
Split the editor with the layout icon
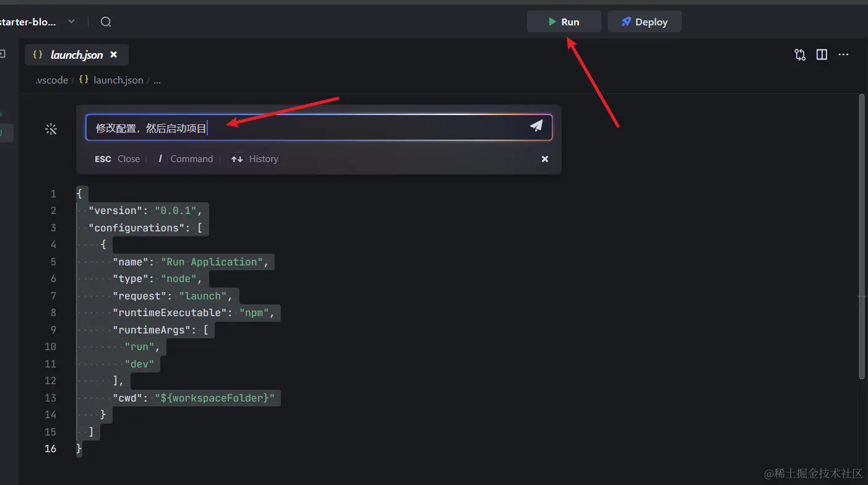coord(822,54)
